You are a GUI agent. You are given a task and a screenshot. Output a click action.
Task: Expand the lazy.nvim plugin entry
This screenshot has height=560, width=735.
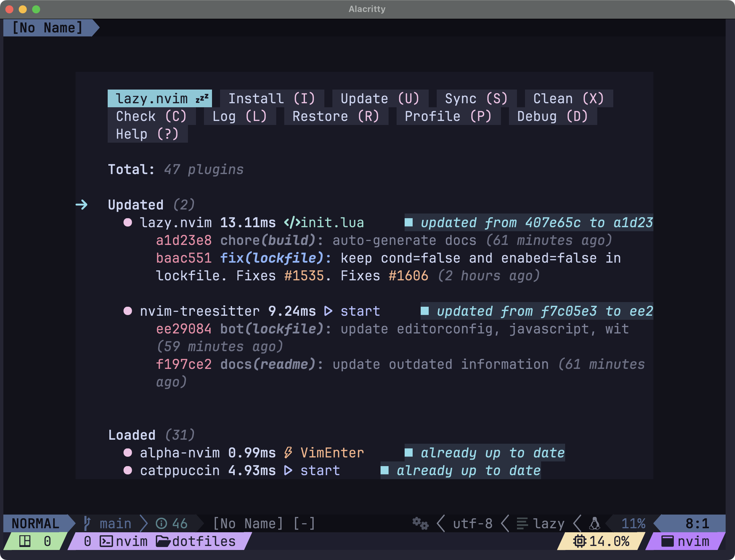(176, 223)
